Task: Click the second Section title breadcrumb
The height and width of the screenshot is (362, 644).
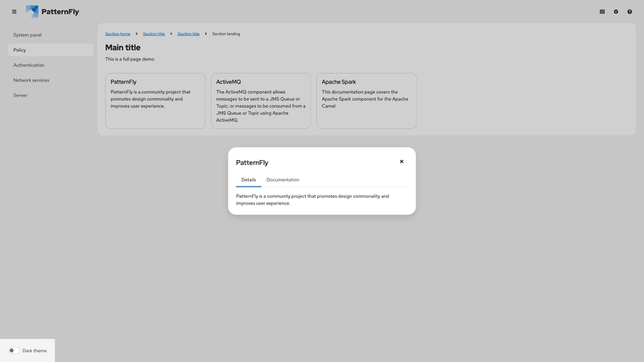Action: point(188,34)
